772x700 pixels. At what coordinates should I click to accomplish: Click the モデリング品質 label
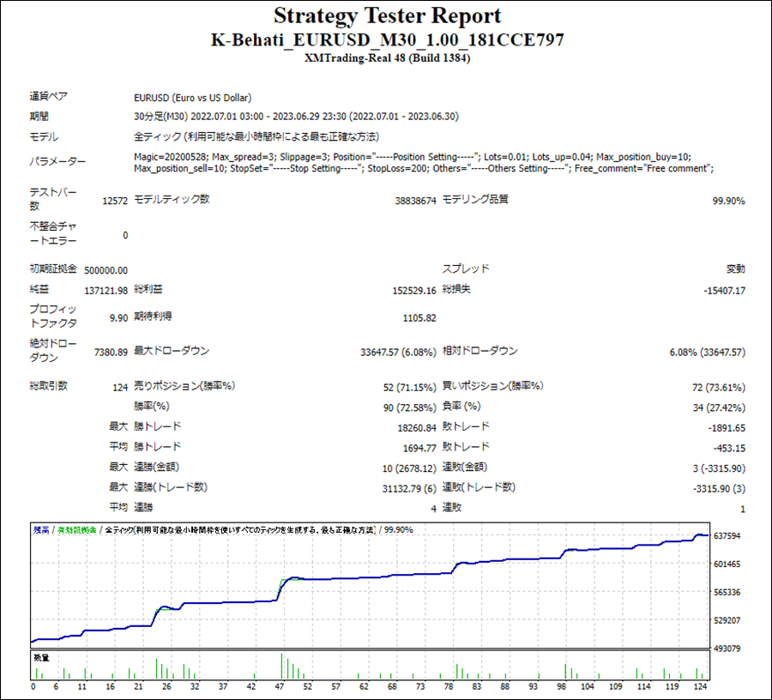pos(475,199)
